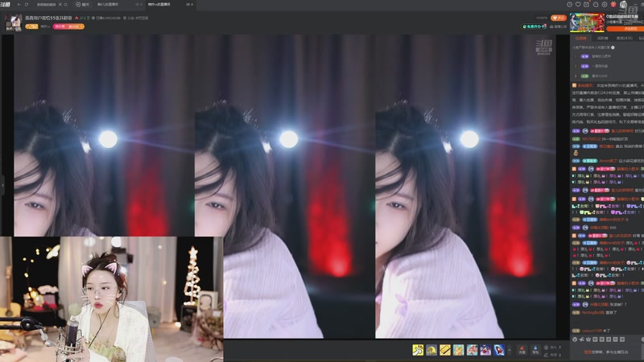This screenshot has height=362, width=644.
Task: Close the active live-room tab
Action: (x=192, y=5)
